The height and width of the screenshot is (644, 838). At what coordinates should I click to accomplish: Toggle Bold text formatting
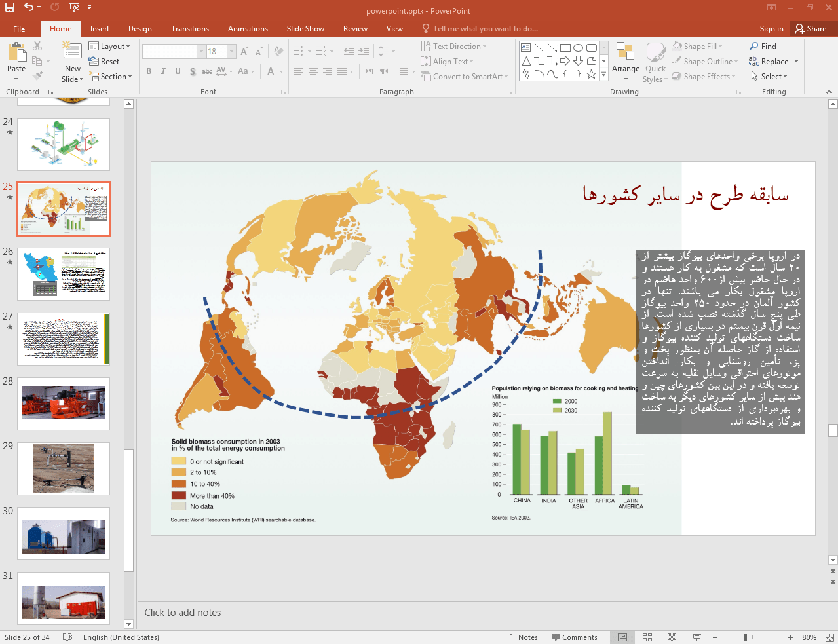[149, 71]
